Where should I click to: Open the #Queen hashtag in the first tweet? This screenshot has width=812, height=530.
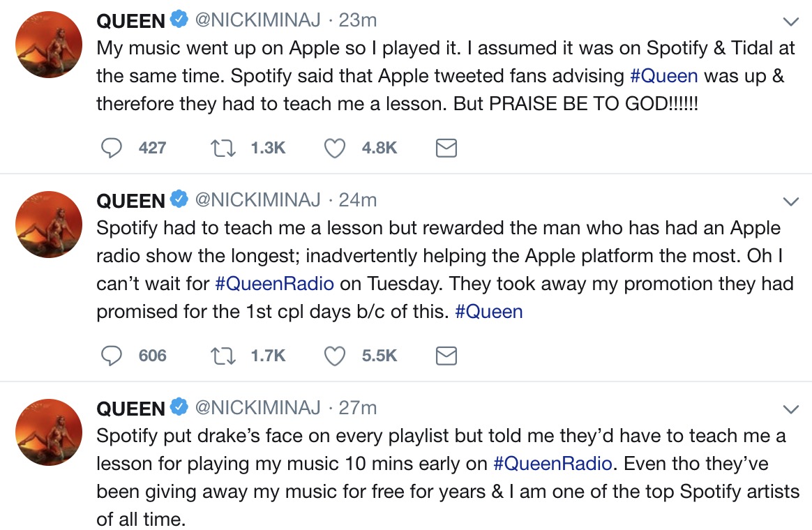click(x=664, y=75)
